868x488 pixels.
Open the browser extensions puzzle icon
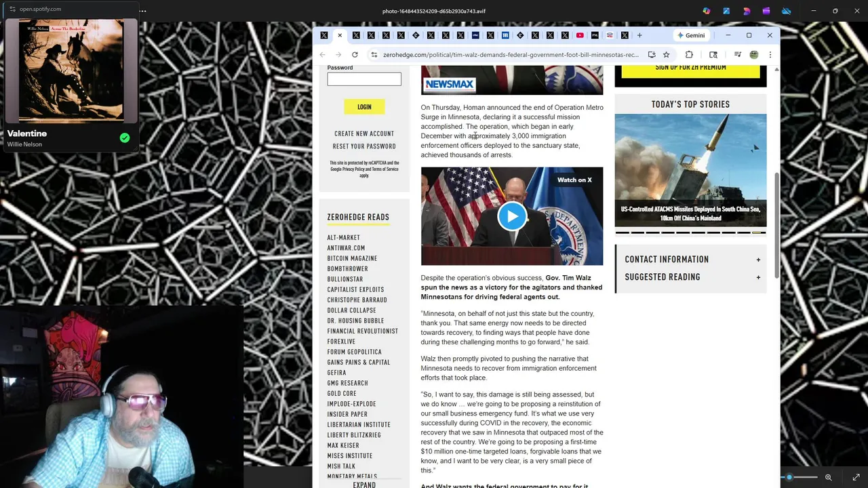tap(689, 55)
